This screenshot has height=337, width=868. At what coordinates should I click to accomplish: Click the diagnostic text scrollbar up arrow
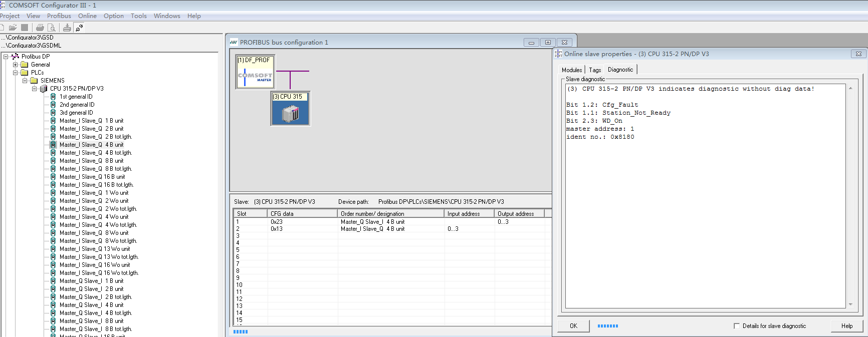850,89
